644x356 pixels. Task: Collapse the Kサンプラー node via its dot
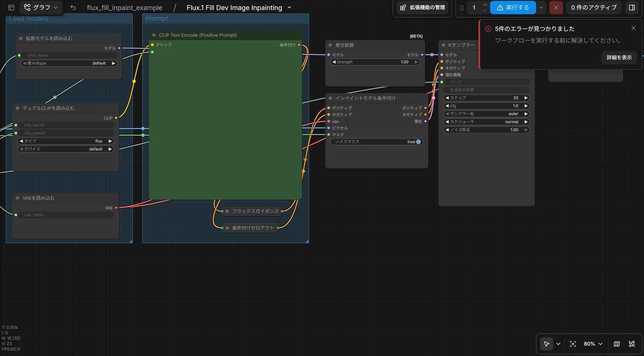tap(444, 45)
